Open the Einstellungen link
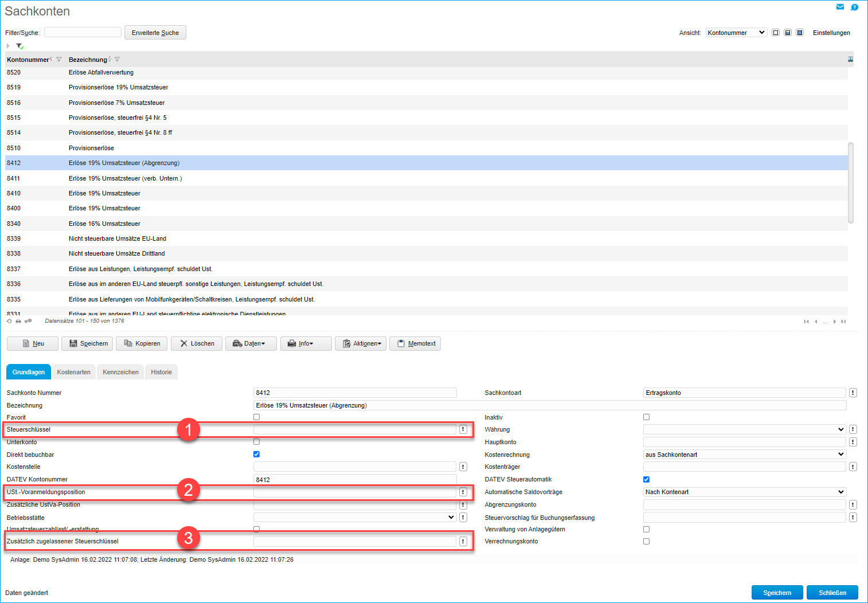Screen dimensions: 868x603 coord(831,33)
